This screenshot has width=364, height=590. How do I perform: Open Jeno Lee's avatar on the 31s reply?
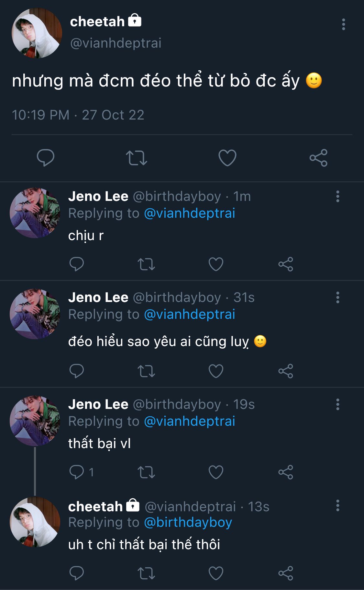point(35,314)
